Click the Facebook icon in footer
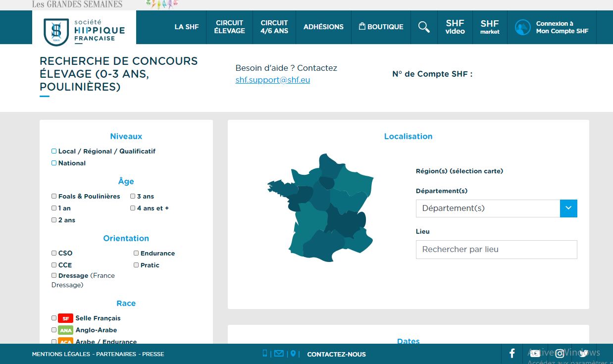Screen dimensions: 613x364 (512, 354)
